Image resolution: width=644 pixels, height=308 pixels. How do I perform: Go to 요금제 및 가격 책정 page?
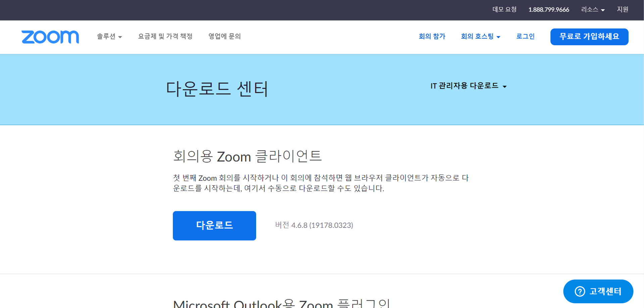165,36
